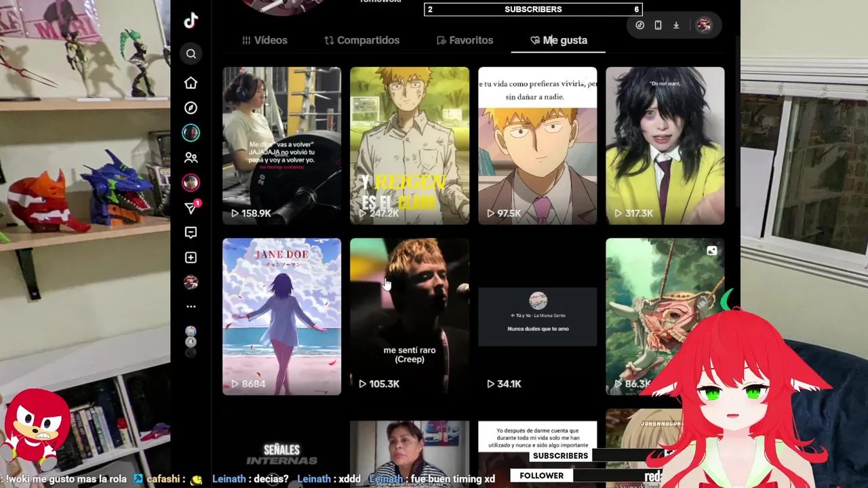Select the Me gusta tab
This screenshot has height=488, width=868.
pyautogui.click(x=558, y=40)
